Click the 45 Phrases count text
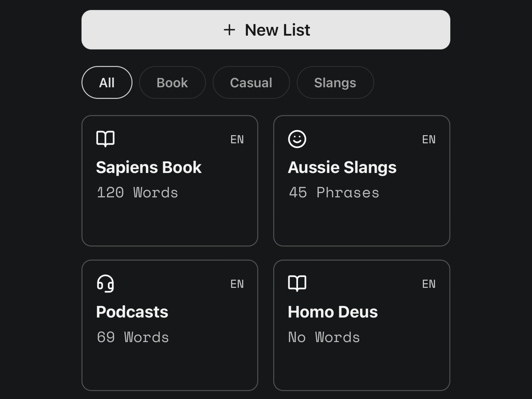The height and width of the screenshot is (399, 532). click(334, 192)
